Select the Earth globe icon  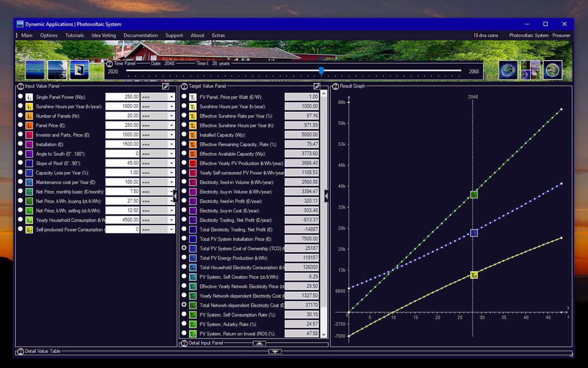click(508, 70)
